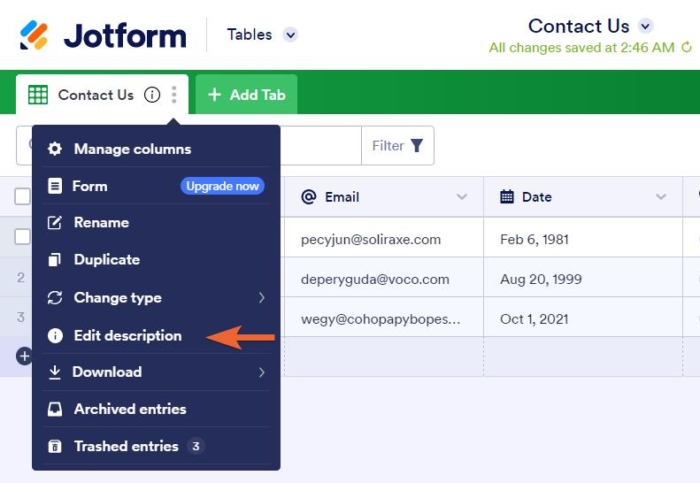Click the Filter funnel icon
The height and width of the screenshot is (483, 700).
(417, 146)
